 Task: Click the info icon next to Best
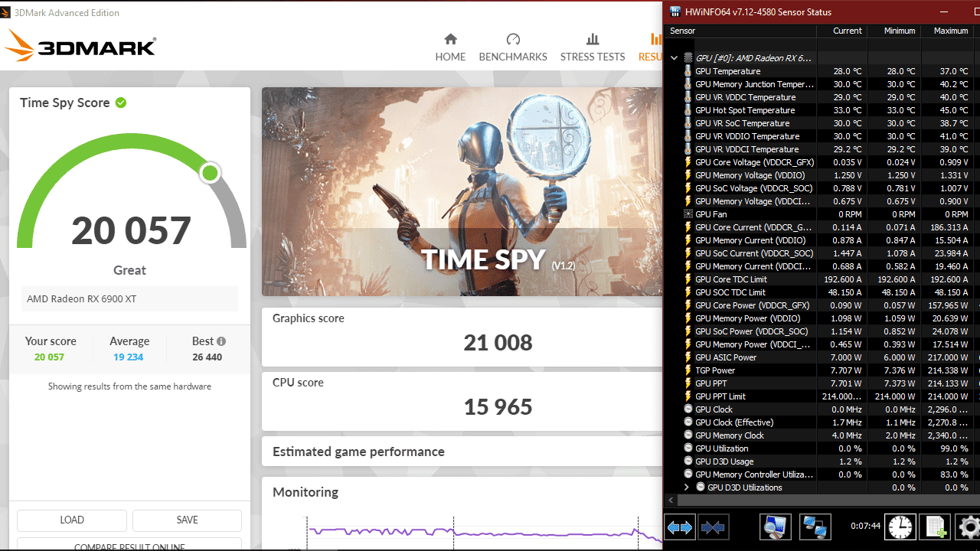pyautogui.click(x=221, y=341)
